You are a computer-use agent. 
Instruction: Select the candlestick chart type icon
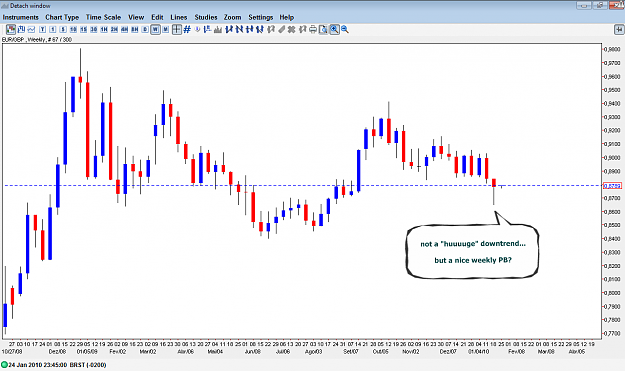point(11,29)
